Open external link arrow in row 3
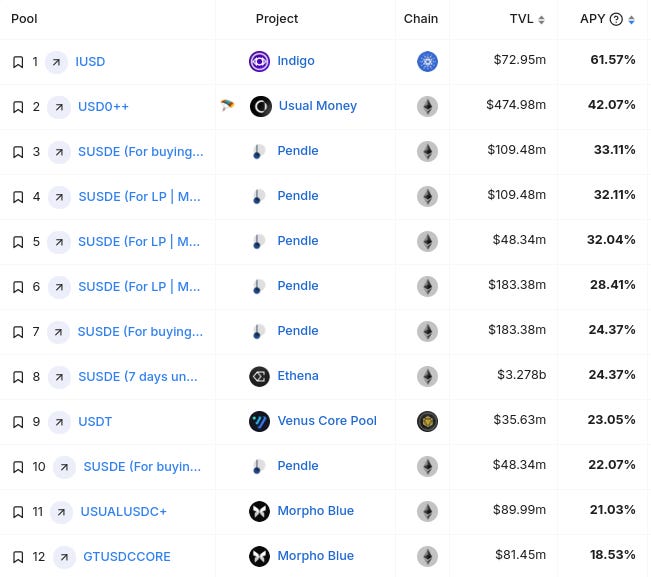651x577 pixels. [x=59, y=152]
